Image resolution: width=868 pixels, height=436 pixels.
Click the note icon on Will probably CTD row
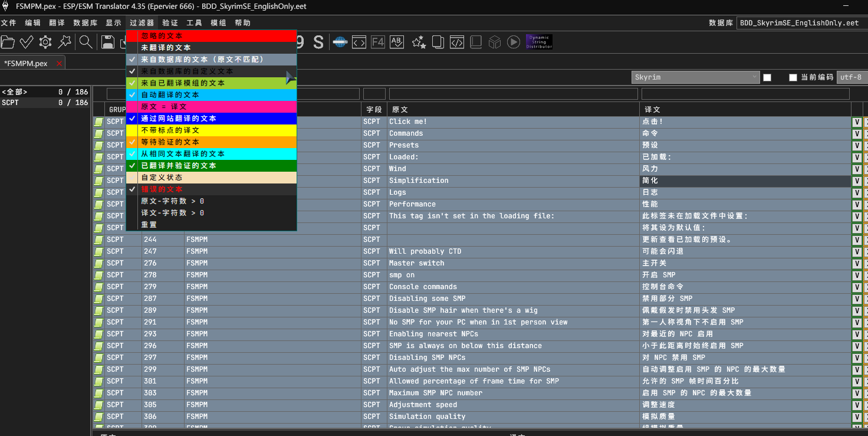pyautogui.click(x=98, y=251)
